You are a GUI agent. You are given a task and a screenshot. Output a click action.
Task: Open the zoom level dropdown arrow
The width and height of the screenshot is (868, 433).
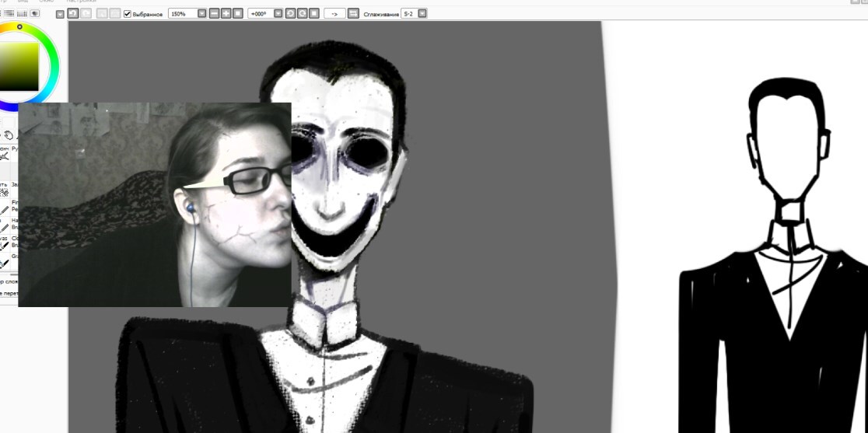click(x=202, y=14)
